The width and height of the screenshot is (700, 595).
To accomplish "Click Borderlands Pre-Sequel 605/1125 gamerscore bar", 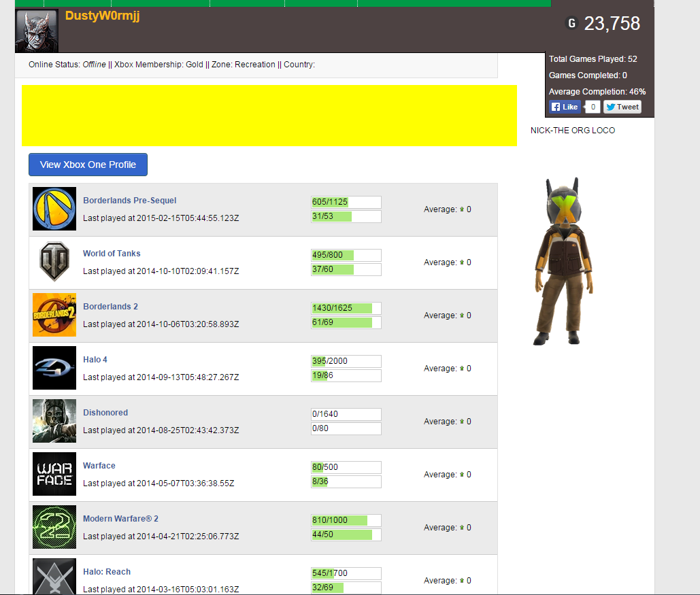I will [x=346, y=202].
